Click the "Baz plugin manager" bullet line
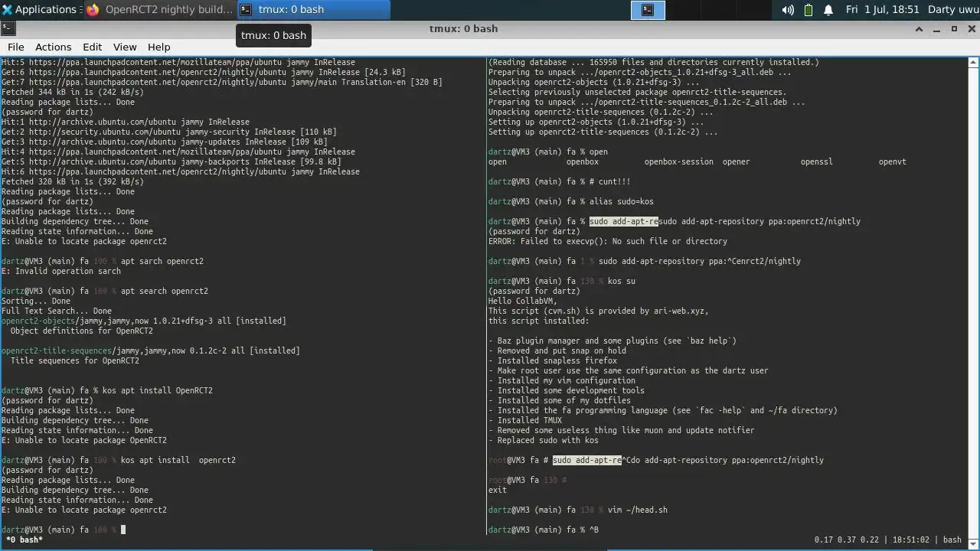Viewport: 980px width, 551px height. 612,341
